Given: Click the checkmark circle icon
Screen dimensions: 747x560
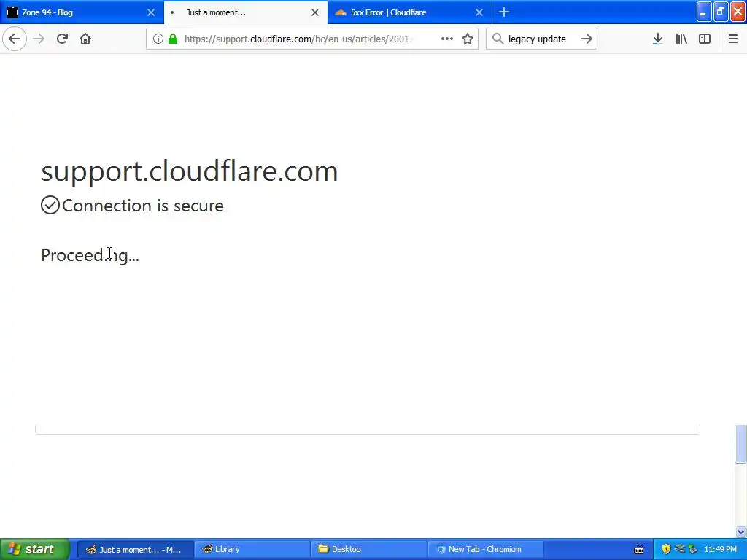Looking at the screenshot, I should 50,205.
